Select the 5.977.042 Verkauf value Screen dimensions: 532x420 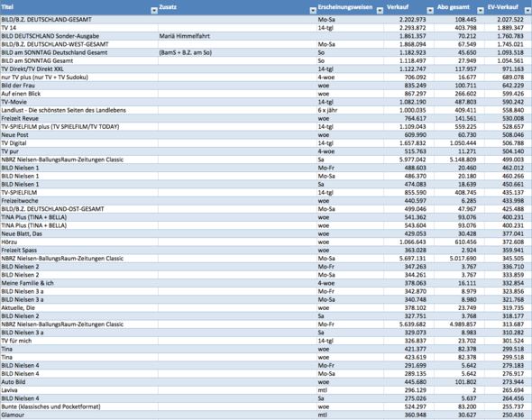(x=408, y=160)
